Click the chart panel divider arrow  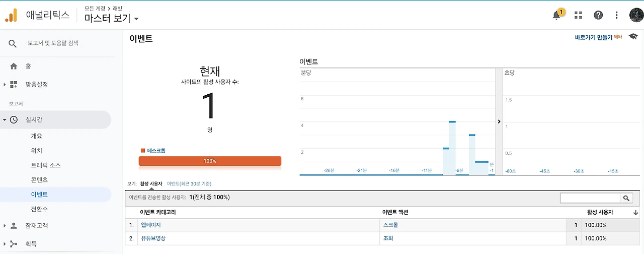click(499, 121)
